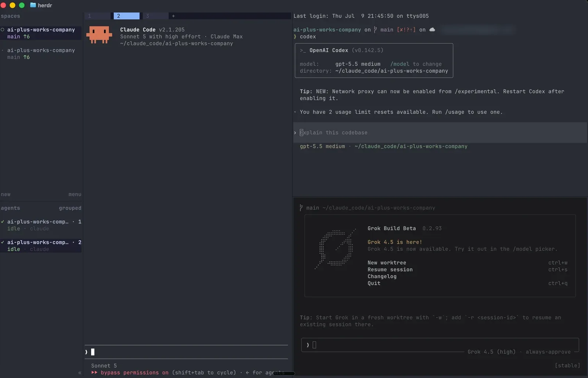The height and width of the screenshot is (378, 588).
Task: Open agent ai-plus-works-comp… number 1
Action: pos(41,225)
